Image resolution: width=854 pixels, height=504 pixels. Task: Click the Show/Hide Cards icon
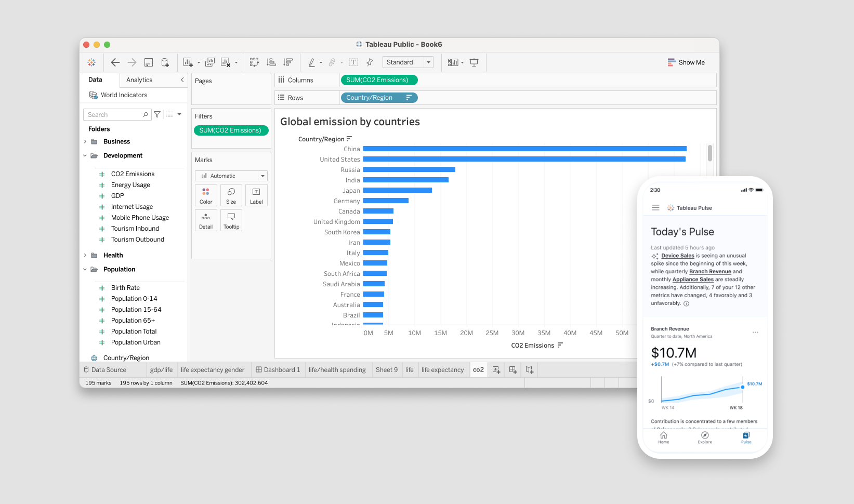point(453,62)
